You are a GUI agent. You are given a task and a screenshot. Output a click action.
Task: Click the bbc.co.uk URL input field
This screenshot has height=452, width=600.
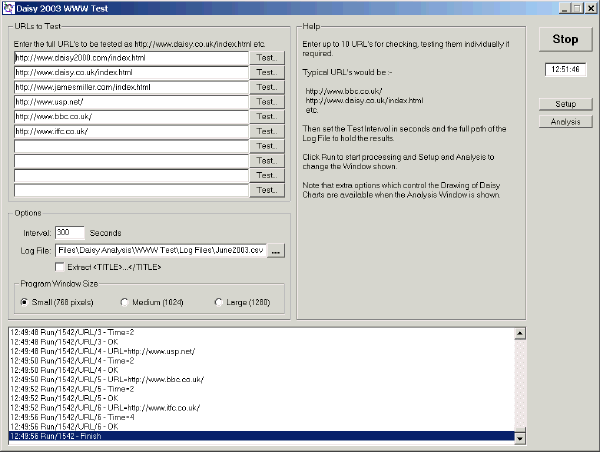tap(131, 117)
